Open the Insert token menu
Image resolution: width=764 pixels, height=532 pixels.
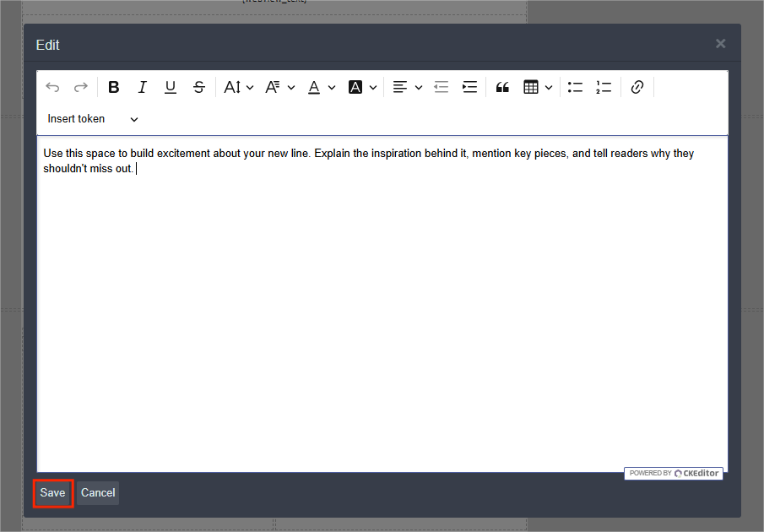pos(93,119)
